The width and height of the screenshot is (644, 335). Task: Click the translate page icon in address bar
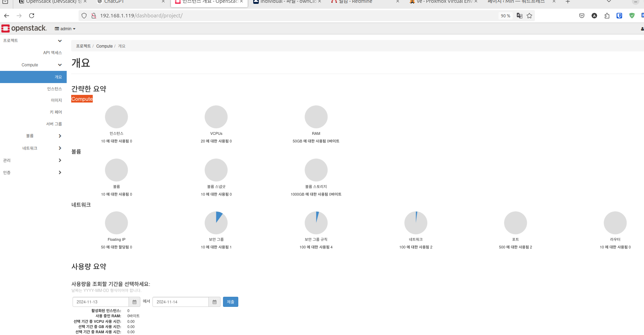point(520,16)
